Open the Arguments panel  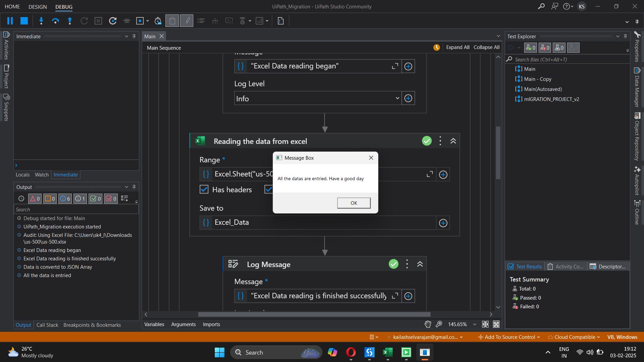[x=183, y=324]
